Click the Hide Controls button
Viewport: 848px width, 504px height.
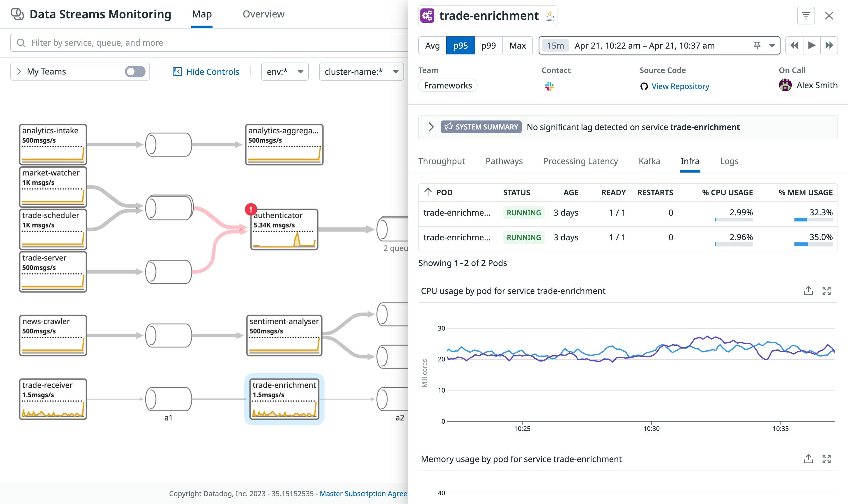point(206,71)
